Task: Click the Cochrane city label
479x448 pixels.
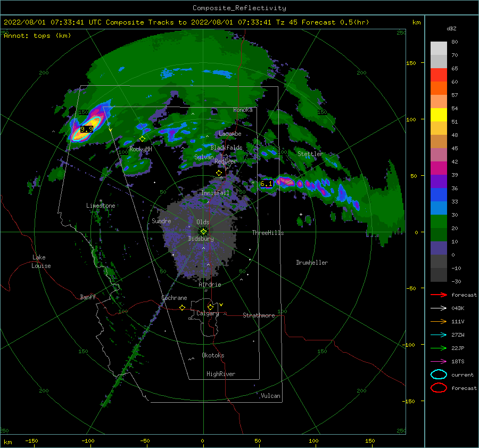Action: click(x=174, y=298)
